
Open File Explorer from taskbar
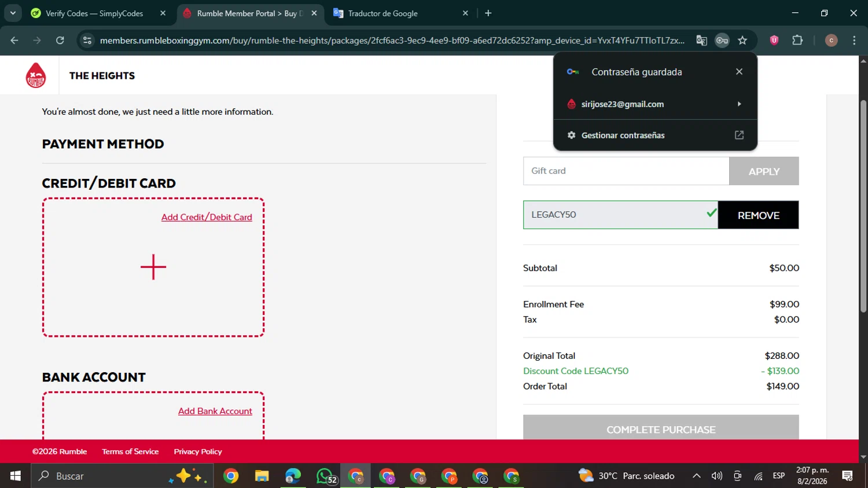(x=262, y=476)
